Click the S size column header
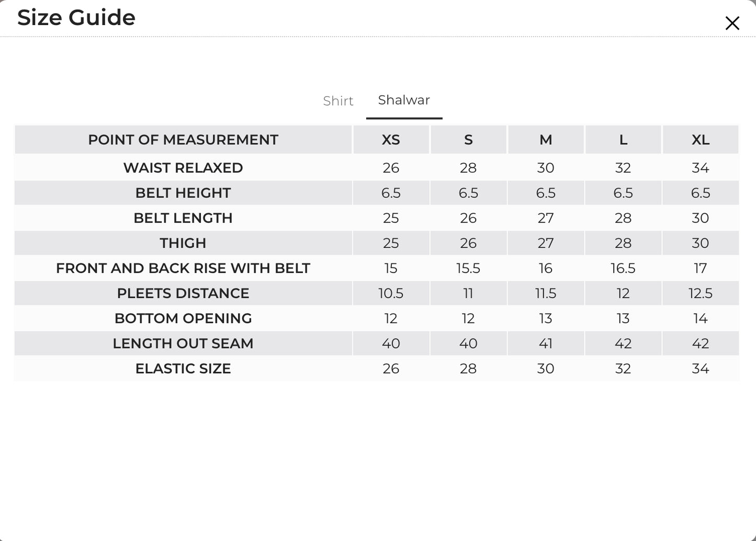The width and height of the screenshot is (756, 541). tap(468, 140)
